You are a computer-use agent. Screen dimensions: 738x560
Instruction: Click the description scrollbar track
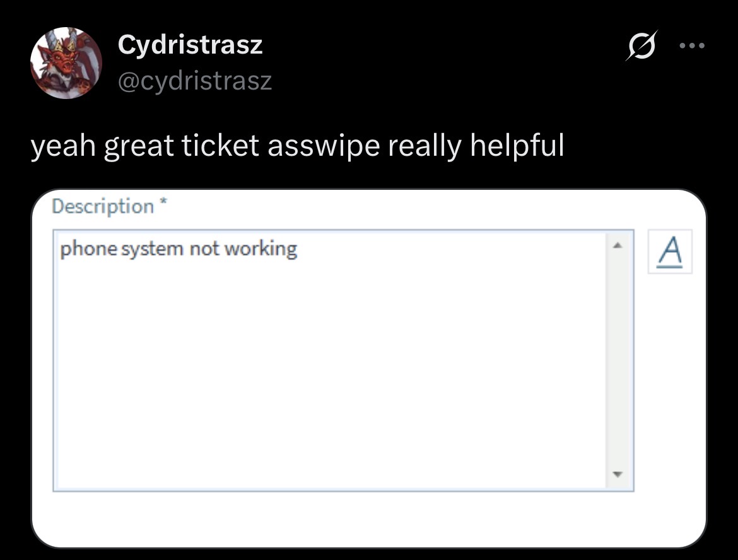coord(618,360)
